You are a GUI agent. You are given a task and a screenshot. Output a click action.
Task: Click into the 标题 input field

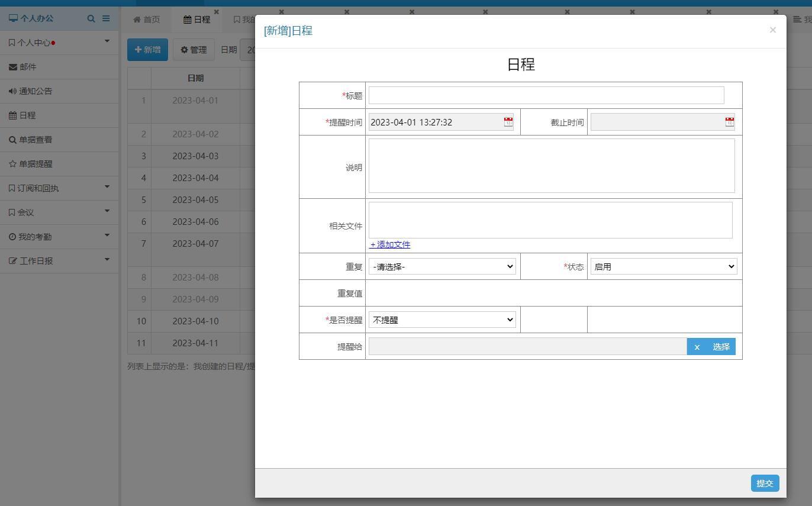tap(546, 95)
